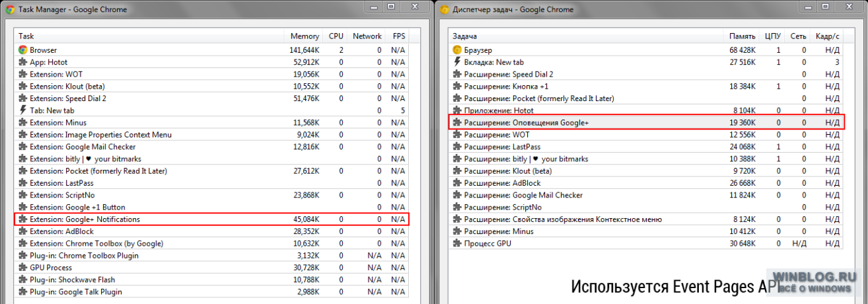Image resolution: width=868 pixels, height=304 pixels.
Task: Click lightning icon beside Вкладка: New tab
Action: (x=457, y=62)
